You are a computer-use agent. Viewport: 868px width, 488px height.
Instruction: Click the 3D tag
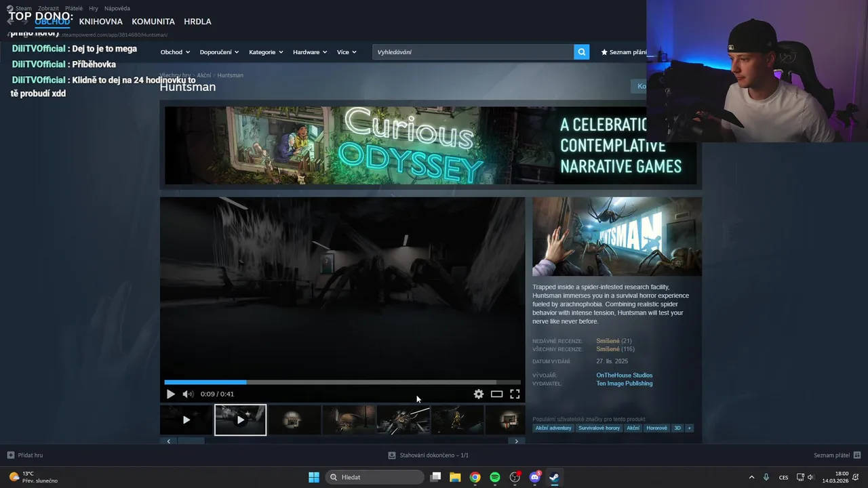(677, 428)
